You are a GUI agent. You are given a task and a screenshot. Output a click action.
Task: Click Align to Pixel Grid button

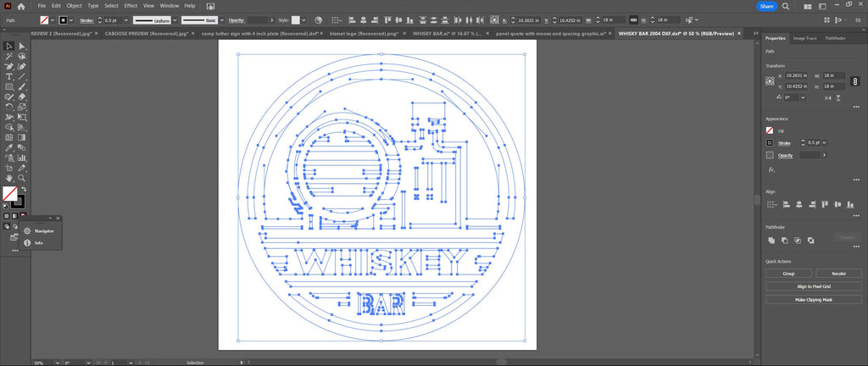(813, 286)
